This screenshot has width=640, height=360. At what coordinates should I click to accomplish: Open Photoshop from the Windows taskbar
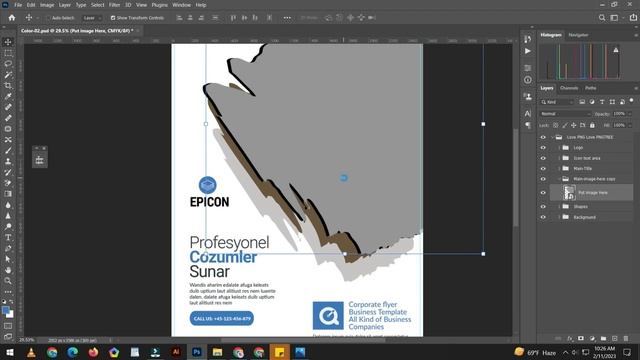(x=197, y=352)
